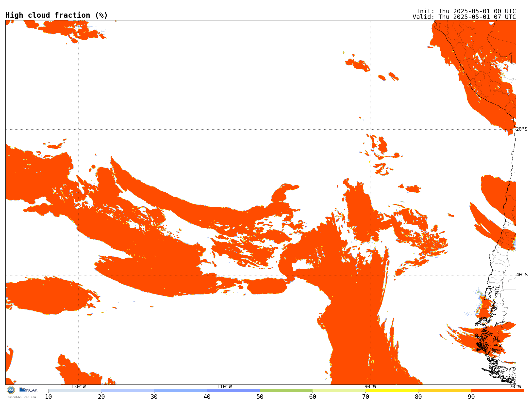The image size is (532, 400).
Task: Click the 80-90 gold colorbar segment
Action: (445, 391)
